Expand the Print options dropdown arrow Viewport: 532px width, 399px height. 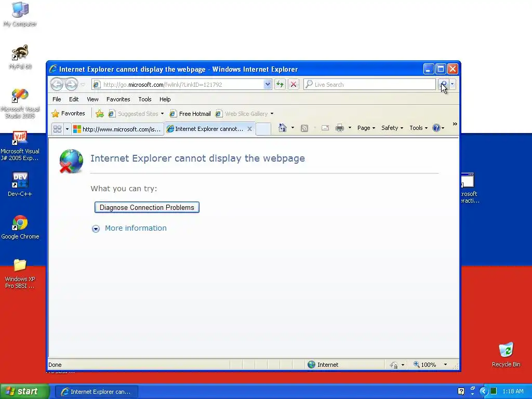pyautogui.click(x=350, y=128)
